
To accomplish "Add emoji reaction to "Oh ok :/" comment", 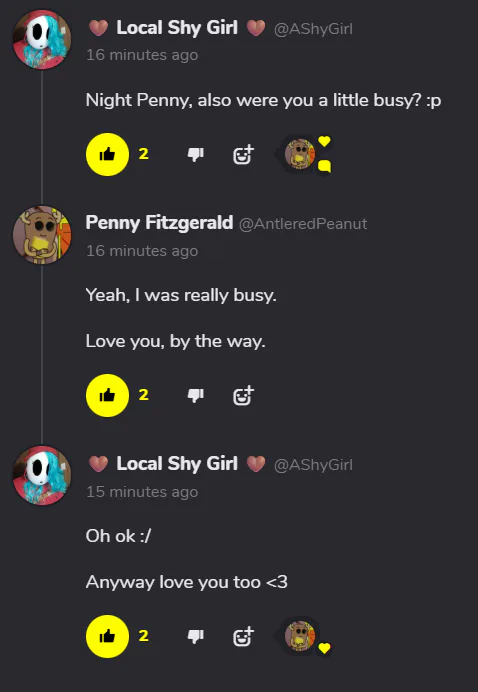I will [x=243, y=636].
